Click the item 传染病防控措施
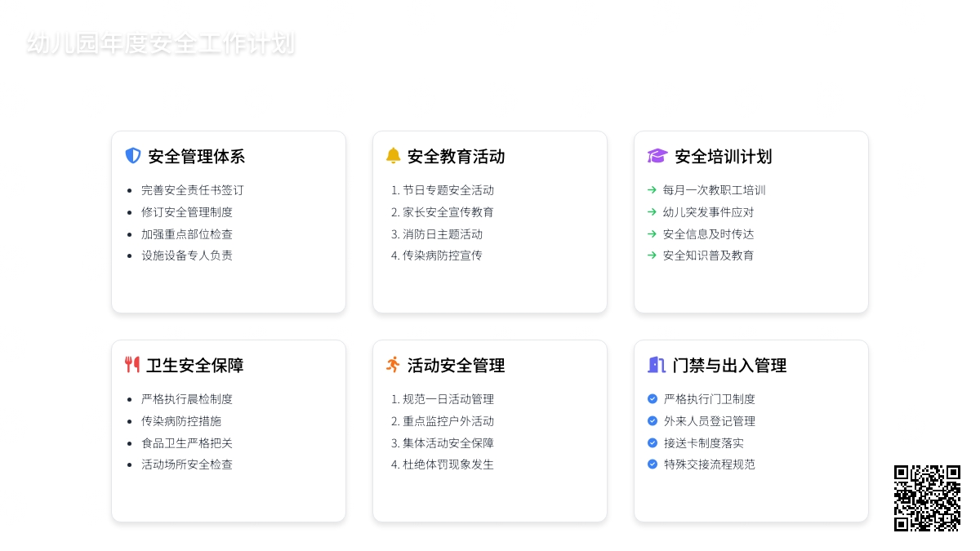Image resolution: width=980 pixels, height=551 pixels. tap(181, 421)
